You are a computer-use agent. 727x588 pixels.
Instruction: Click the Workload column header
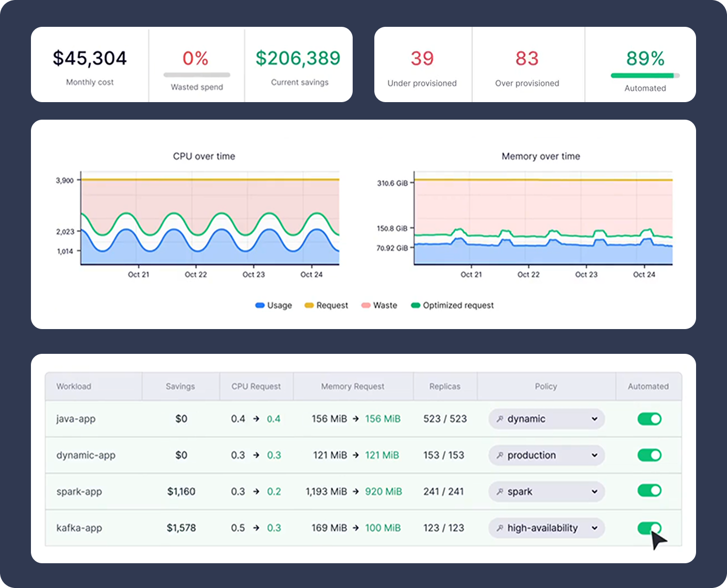pyautogui.click(x=74, y=386)
